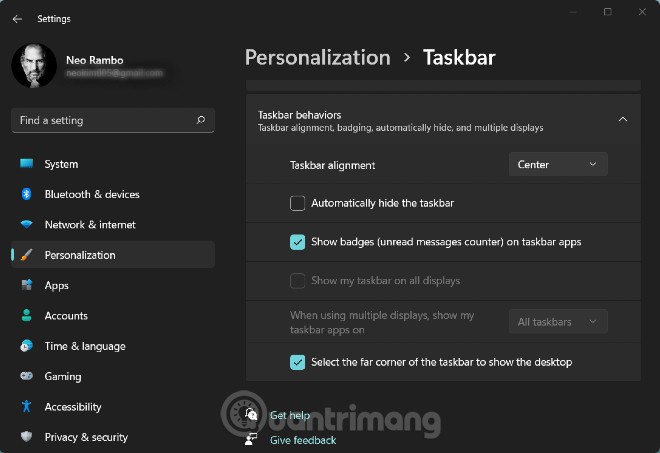The width and height of the screenshot is (660, 453).
Task: Select the Accounts person icon
Action: 26,316
